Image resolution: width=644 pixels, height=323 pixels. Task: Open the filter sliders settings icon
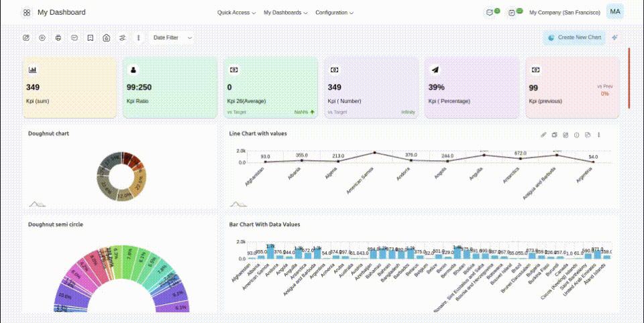pos(122,38)
